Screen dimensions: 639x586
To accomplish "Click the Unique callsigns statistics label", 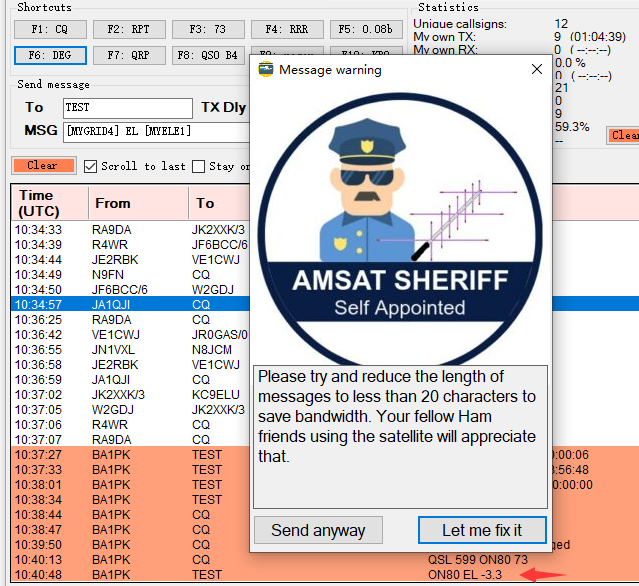I will click(x=460, y=24).
